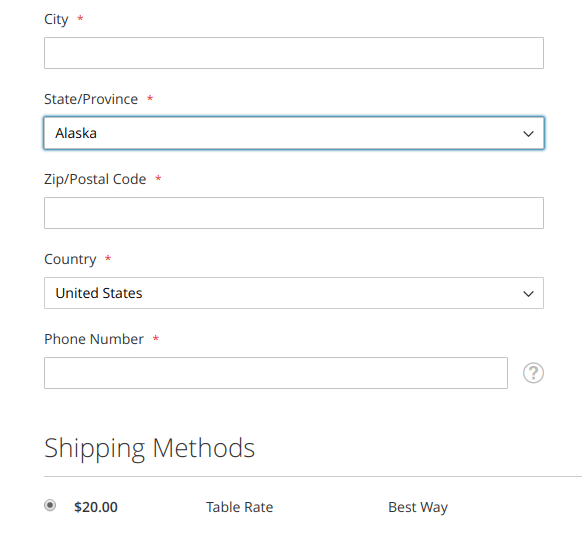Click the chevron arrow in the State/Province dropdown

528,134
